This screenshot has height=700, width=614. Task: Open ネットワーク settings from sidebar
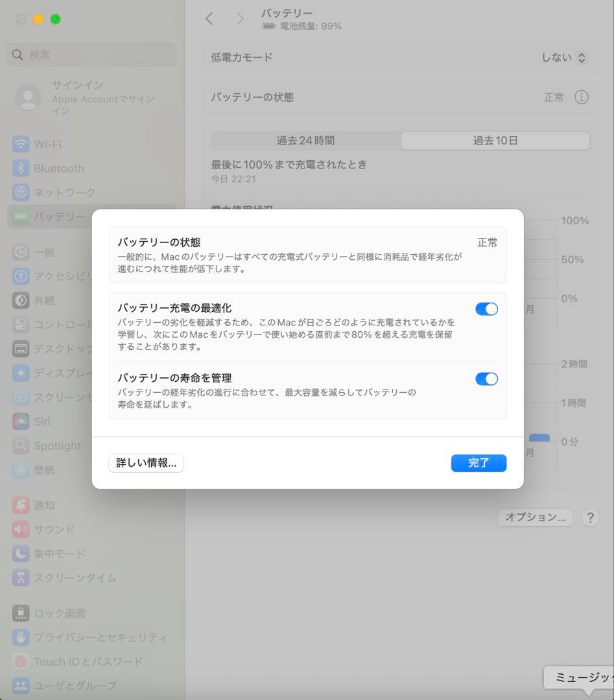pyautogui.click(x=20, y=192)
